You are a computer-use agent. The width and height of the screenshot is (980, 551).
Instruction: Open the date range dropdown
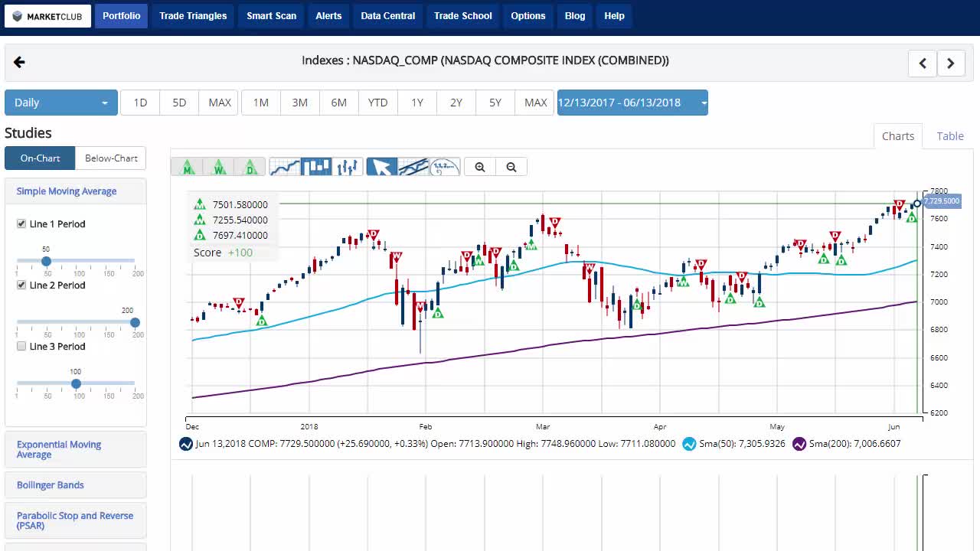coord(632,103)
